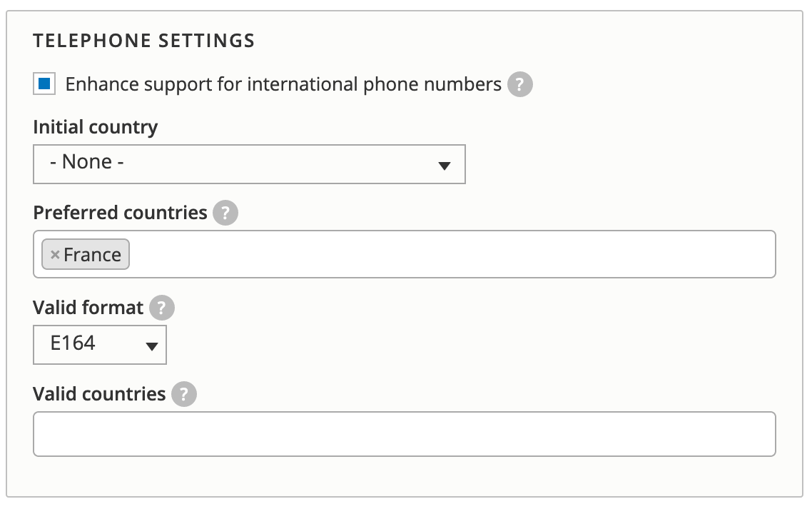812x514 pixels.
Task: Click the Initial country dropdown arrow
Action: [x=445, y=164]
